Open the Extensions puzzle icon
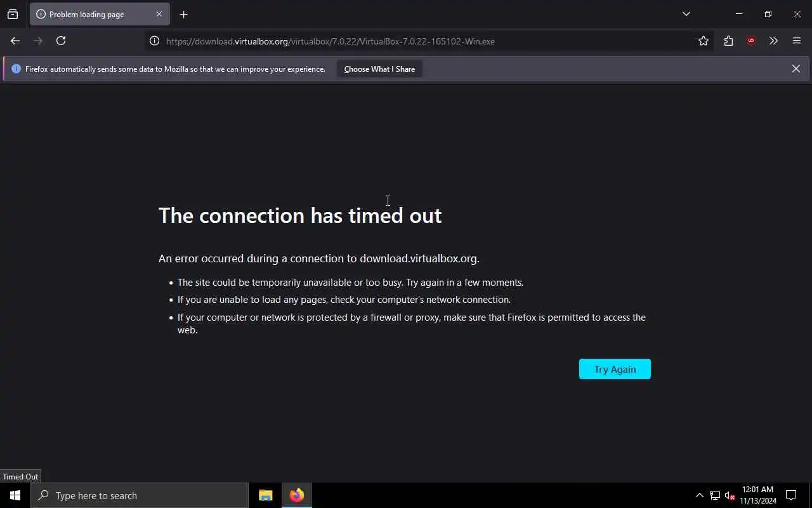Screen dimensions: 812x508 [728, 41]
